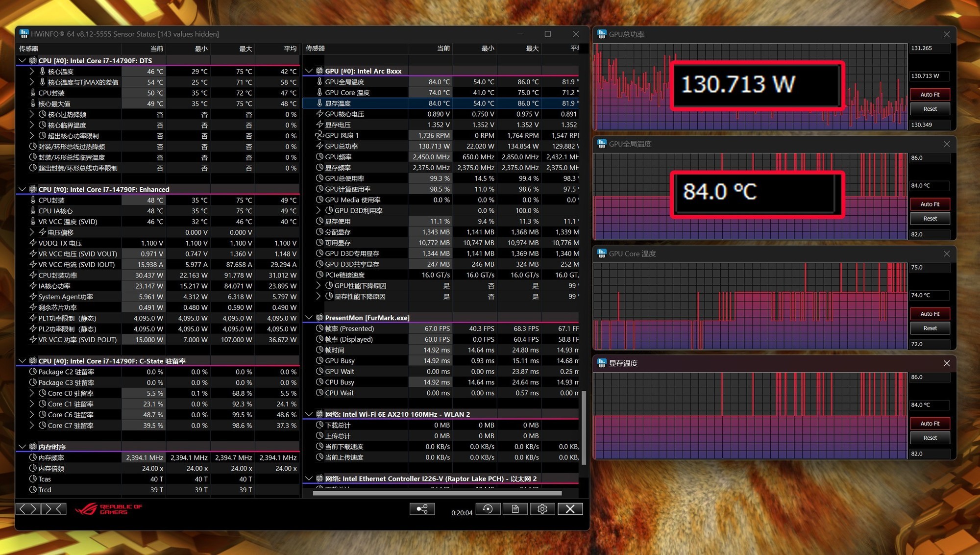Viewport: 980px width, 555px height.
Task: Click thermometer icon beside CPU封装 DTS row
Action: coord(33,93)
